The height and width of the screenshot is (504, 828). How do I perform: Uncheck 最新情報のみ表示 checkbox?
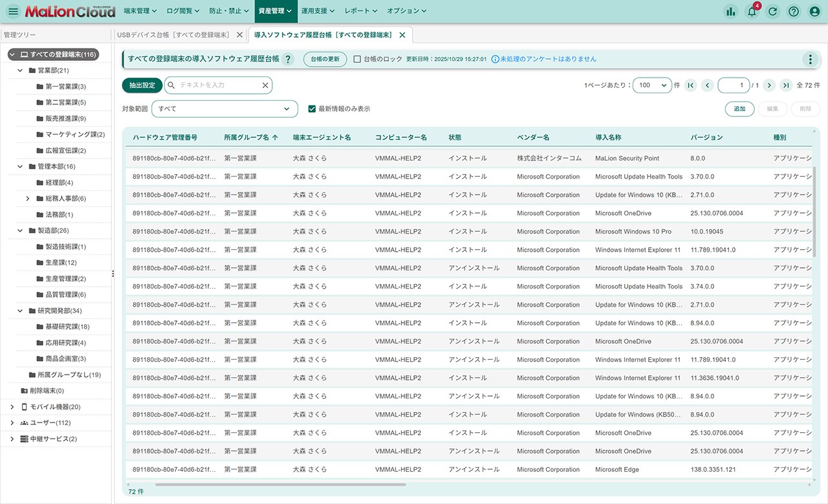click(x=312, y=109)
